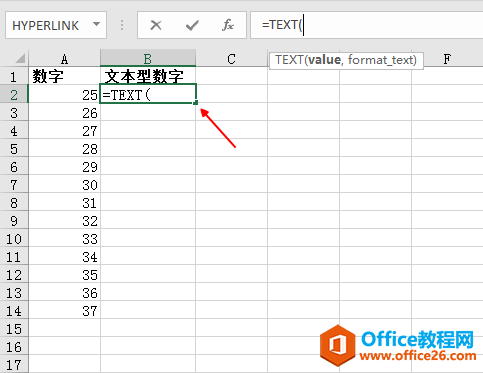Image resolution: width=483 pixels, height=373 pixels.
Task: Select row 7 header
Action: pos(14,184)
